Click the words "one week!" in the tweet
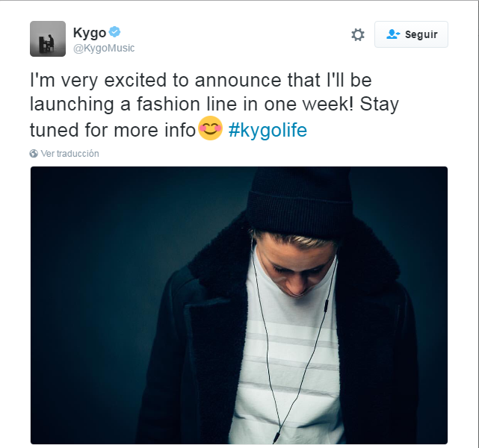 (309, 104)
